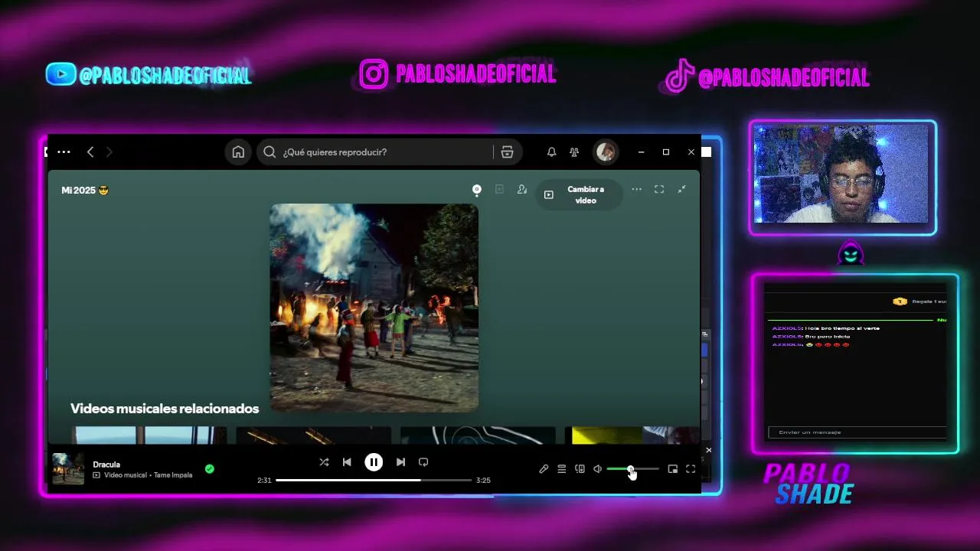Mute the volume speaker icon

pos(598,469)
